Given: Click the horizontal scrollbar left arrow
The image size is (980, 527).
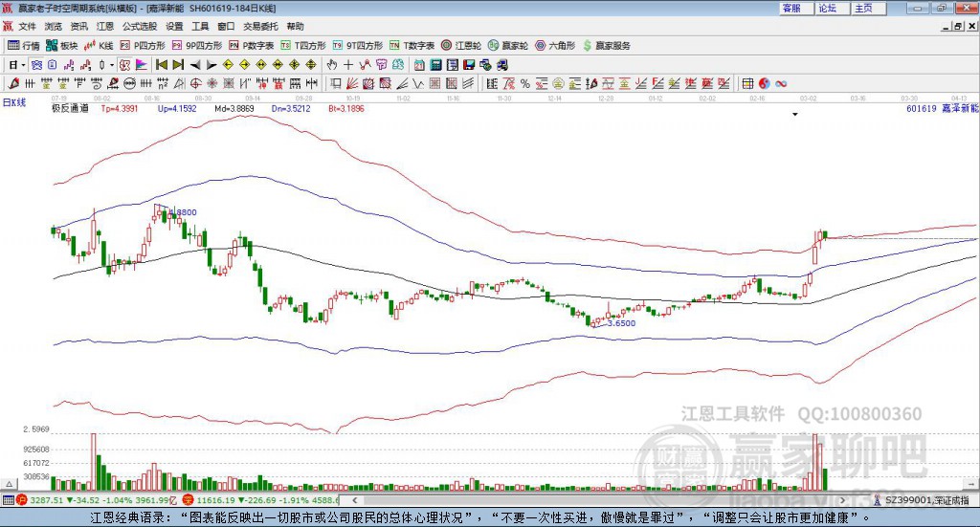Looking at the screenshot, I should coord(355,500).
